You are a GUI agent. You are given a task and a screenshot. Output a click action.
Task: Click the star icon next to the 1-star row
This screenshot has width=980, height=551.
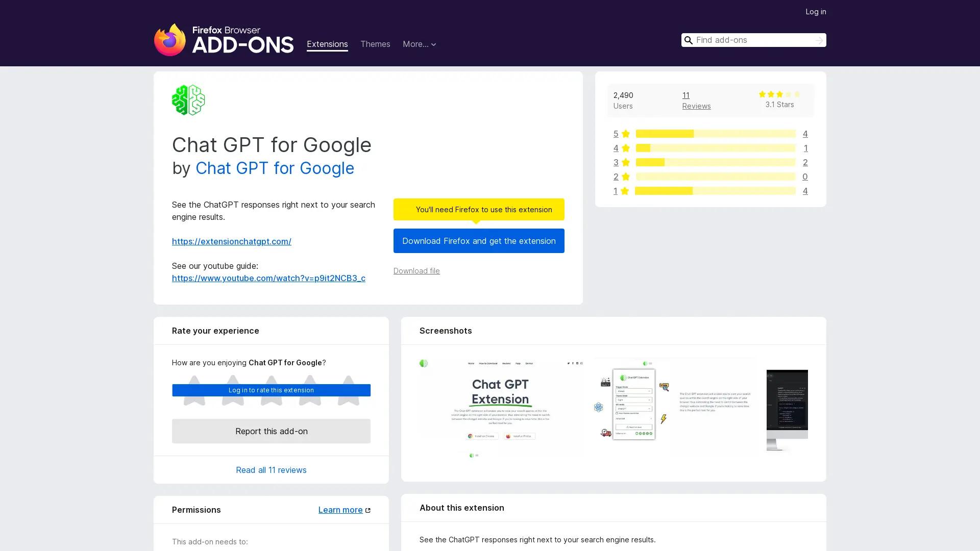coord(625,191)
